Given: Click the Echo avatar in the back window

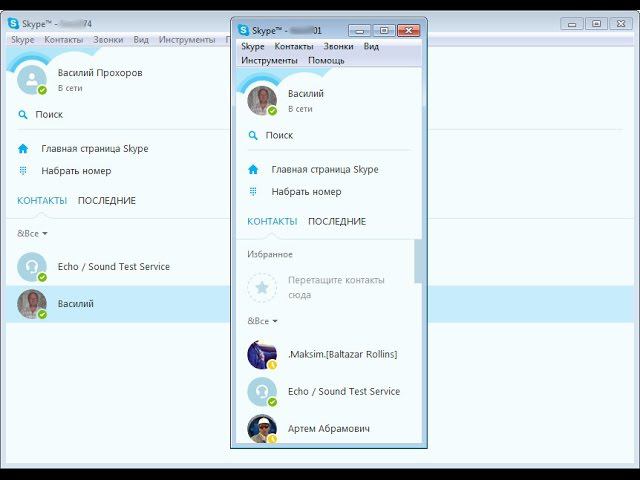Looking at the screenshot, I should (32, 267).
